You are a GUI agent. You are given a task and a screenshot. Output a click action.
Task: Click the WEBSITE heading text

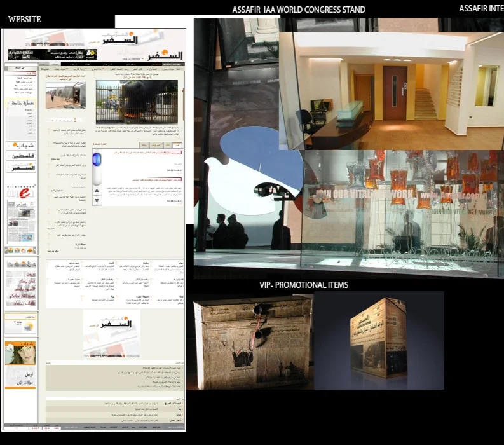pyautogui.click(x=24, y=19)
